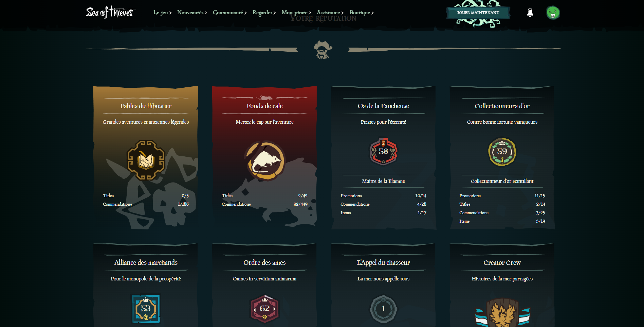Click the Fables du flibustier book emblem
The image size is (644, 327).
pos(146,160)
